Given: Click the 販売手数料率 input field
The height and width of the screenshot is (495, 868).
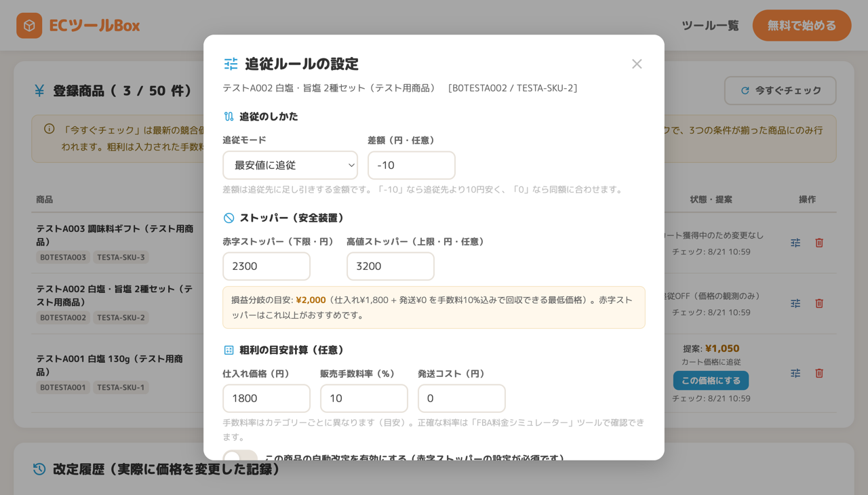Looking at the screenshot, I should pyautogui.click(x=364, y=399).
